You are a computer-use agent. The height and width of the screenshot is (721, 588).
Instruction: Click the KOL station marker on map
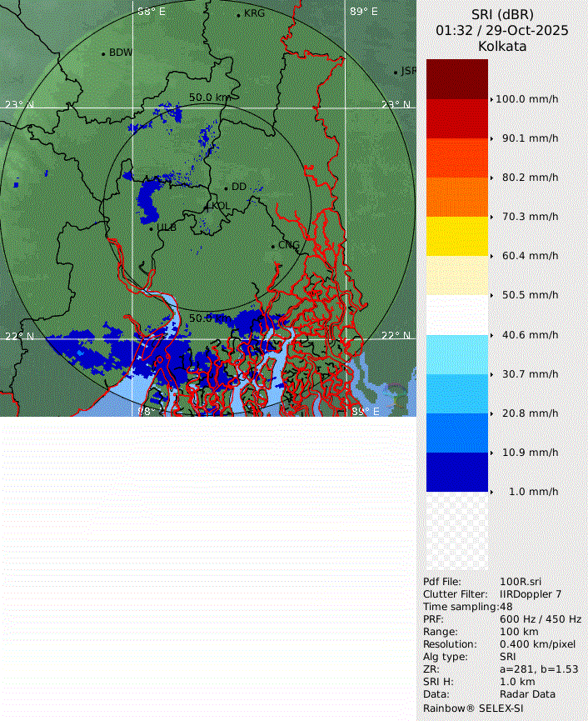(x=208, y=206)
